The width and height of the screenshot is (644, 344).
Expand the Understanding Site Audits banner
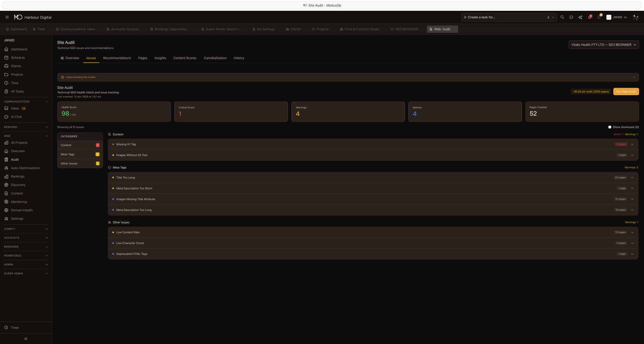pos(634,77)
